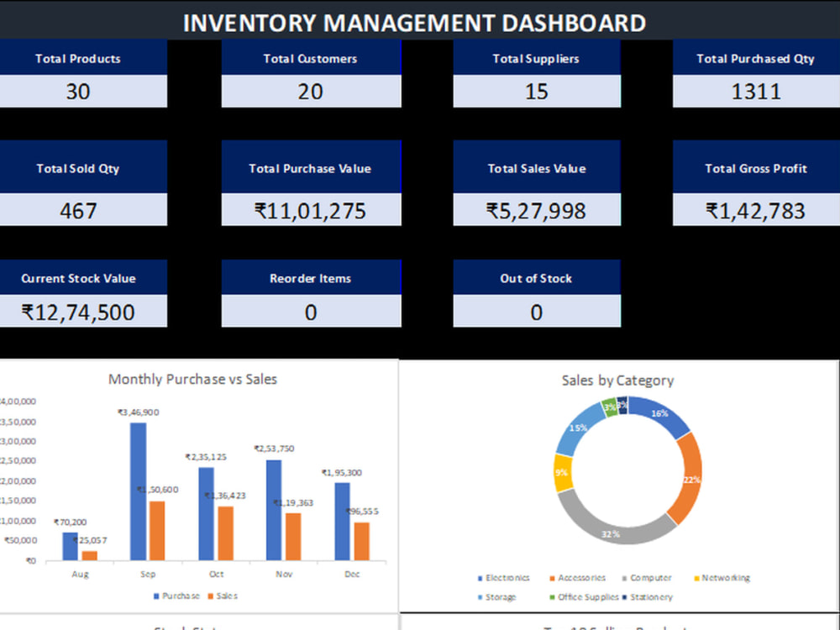This screenshot has width=840, height=630.
Task: Click the orange Oct sales bar
Action: tap(225, 533)
